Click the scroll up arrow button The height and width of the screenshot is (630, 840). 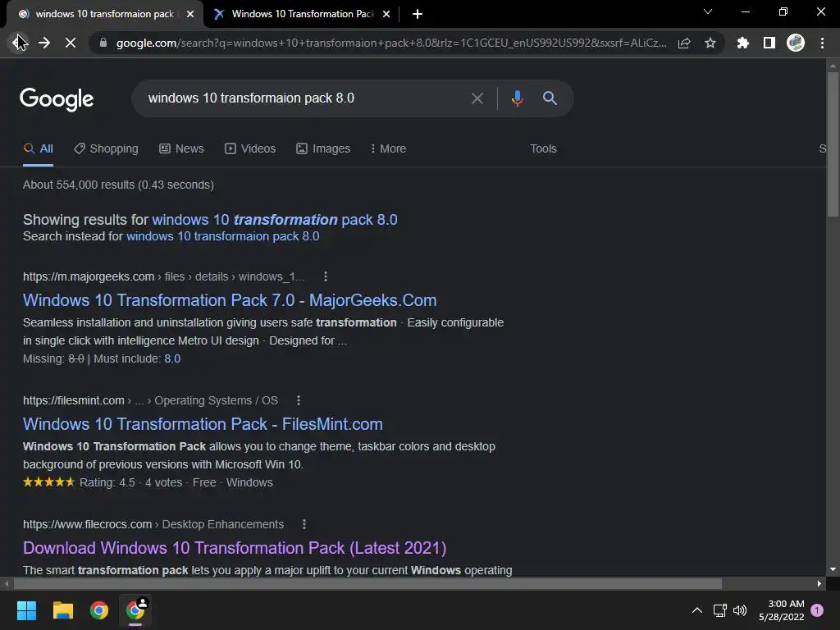point(833,66)
